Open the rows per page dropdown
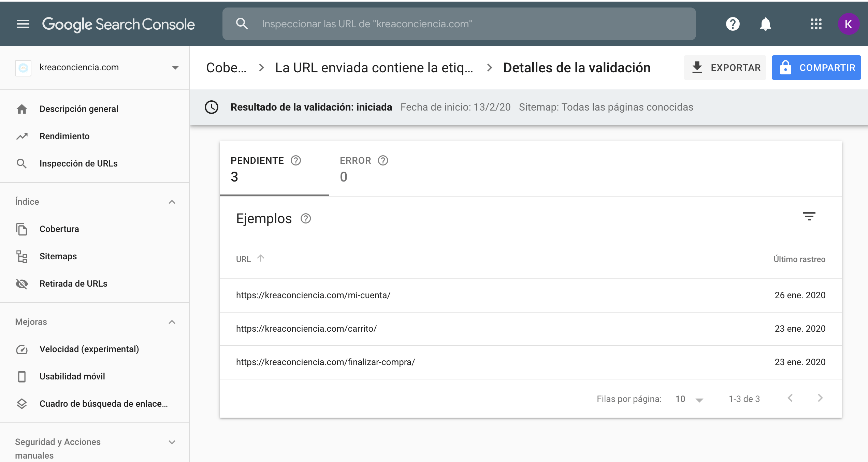The width and height of the screenshot is (868, 462). pos(689,399)
